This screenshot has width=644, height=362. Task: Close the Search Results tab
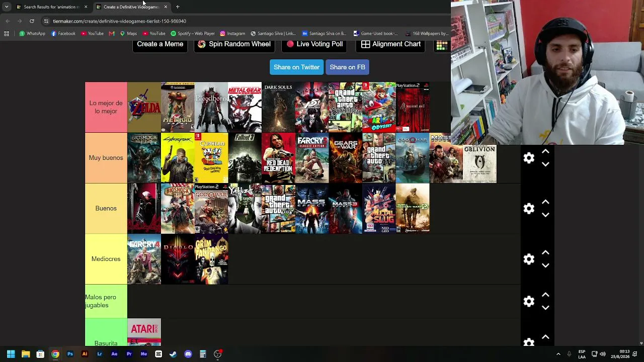[86, 7]
